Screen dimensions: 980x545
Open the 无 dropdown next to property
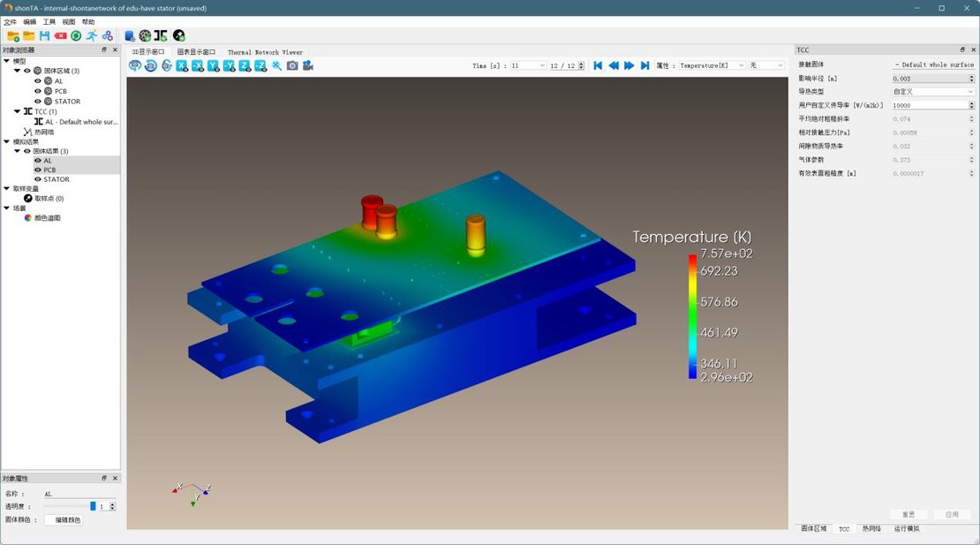(766, 65)
